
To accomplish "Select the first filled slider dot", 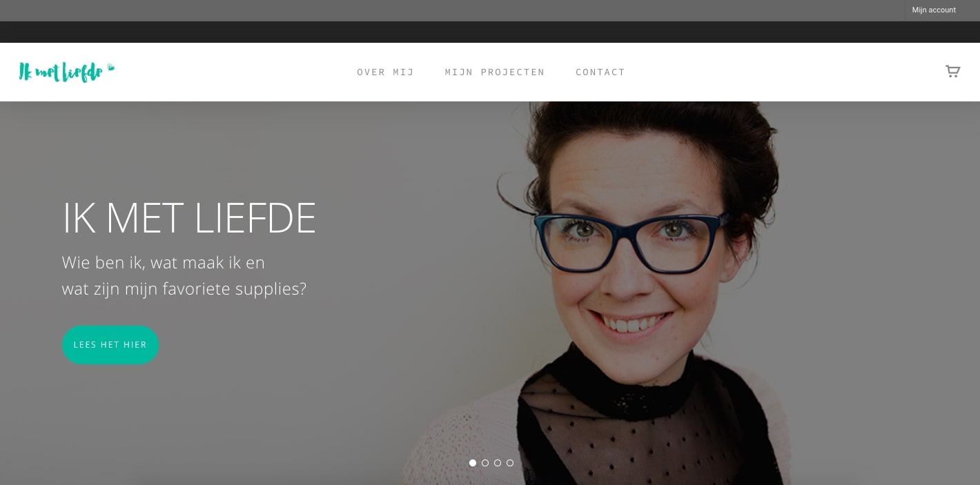I will (x=473, y=463).
